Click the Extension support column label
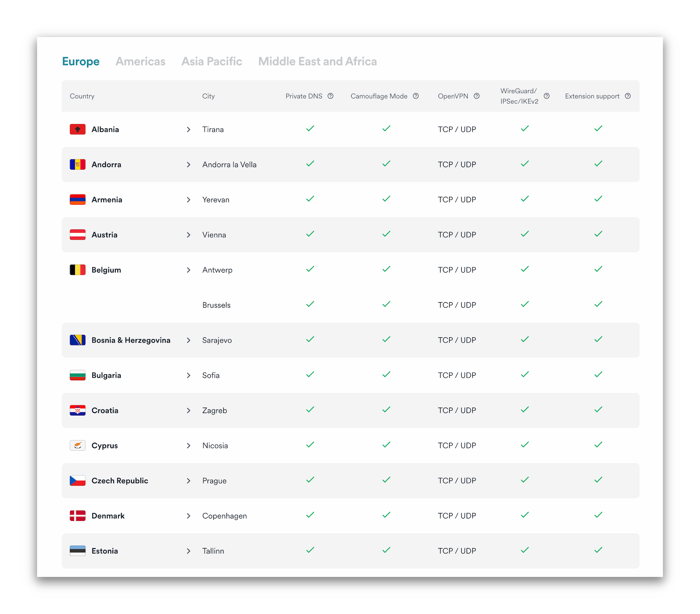Viewport: 700px width, 614px height. 592,96
